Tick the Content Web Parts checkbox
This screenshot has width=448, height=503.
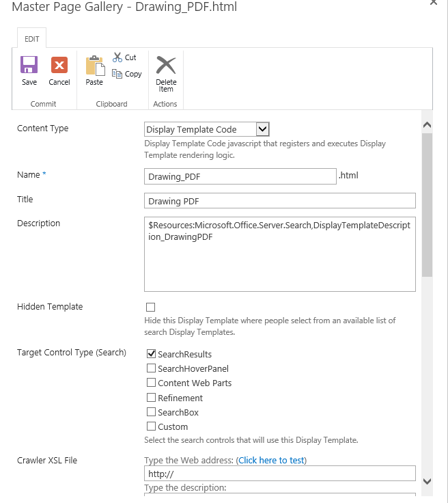[151, 383]
